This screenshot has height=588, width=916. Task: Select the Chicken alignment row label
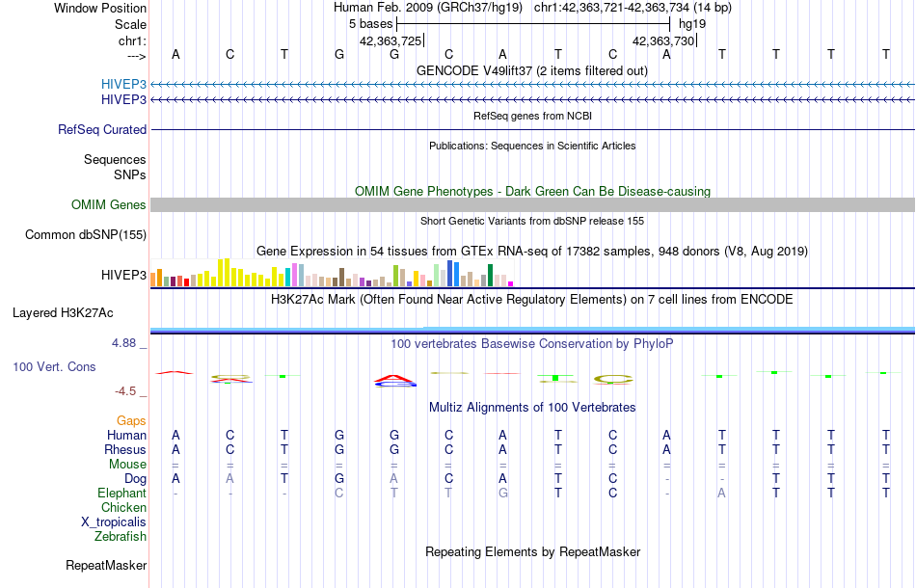tap(123, 507)
